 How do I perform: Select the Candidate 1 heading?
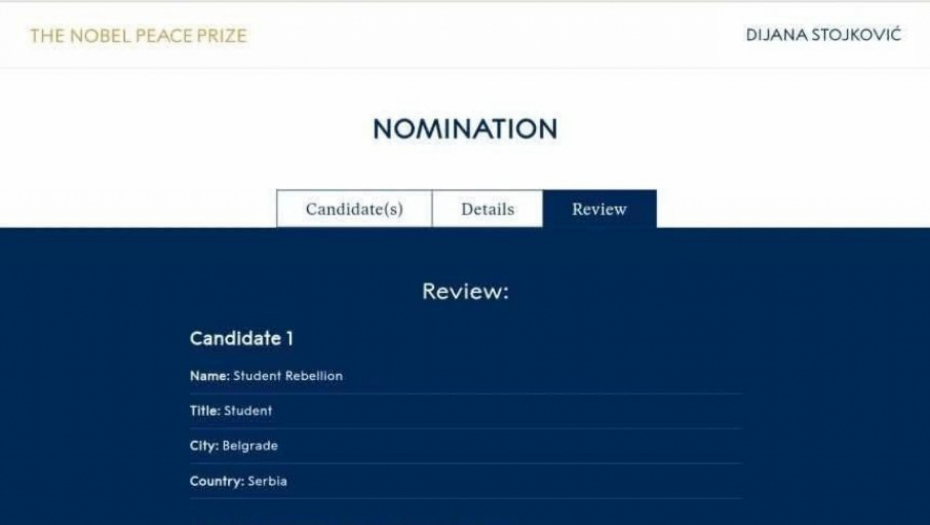241,339
